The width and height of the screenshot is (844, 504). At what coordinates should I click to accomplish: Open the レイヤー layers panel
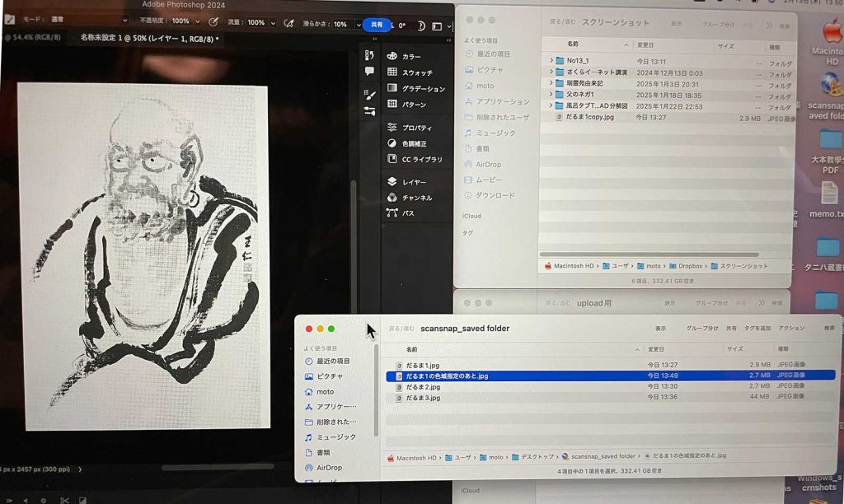pos(415,182)
